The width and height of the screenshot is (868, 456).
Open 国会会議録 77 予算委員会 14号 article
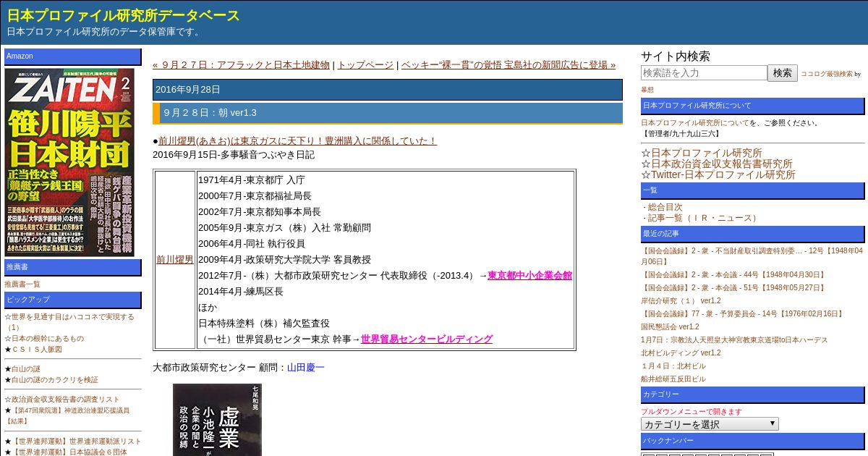[x=743, y=314]
